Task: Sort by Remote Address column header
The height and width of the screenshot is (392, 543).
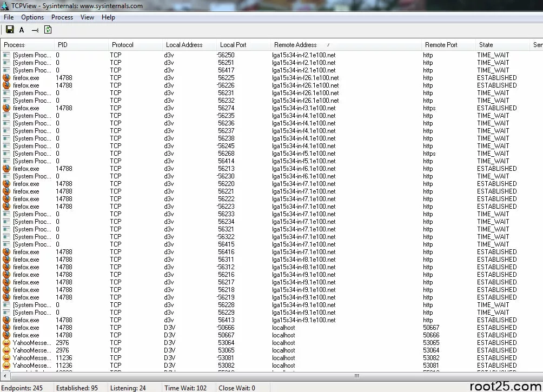Action: pos(346,45)
